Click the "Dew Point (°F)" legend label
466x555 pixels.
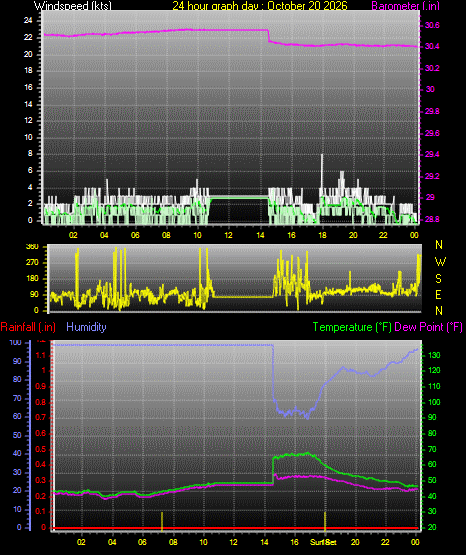(428, 327)
